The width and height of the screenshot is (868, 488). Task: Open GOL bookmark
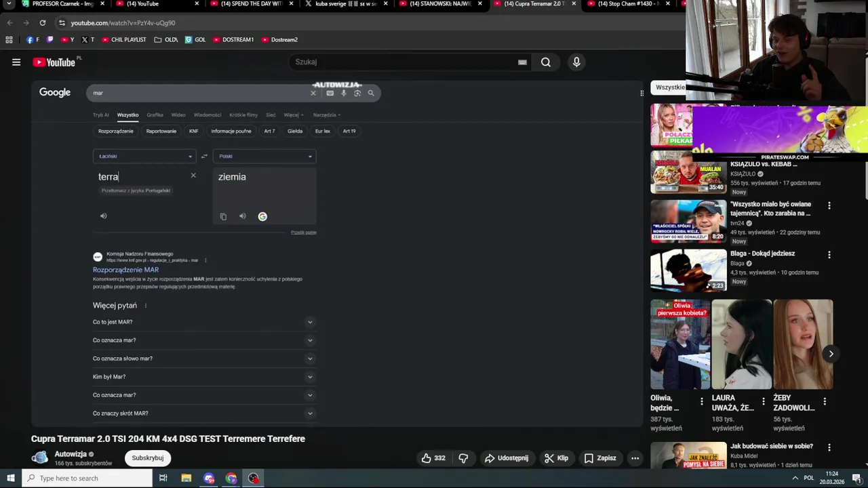[195, 39]
